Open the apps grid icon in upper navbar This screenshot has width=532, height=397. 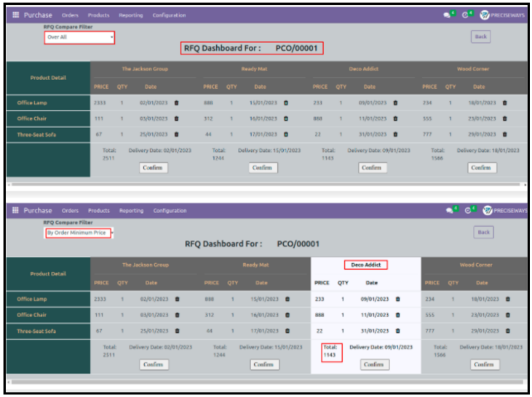click(x=16, y=15)
